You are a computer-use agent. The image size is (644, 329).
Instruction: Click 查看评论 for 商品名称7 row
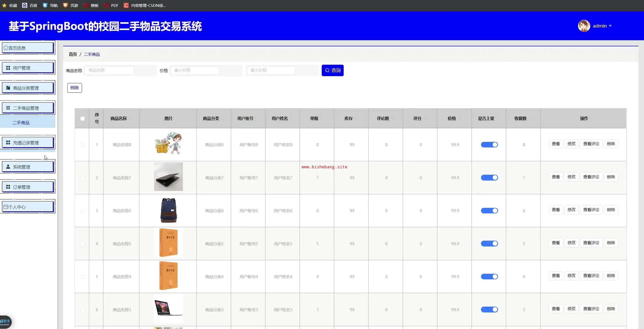[x=591, y=177]
